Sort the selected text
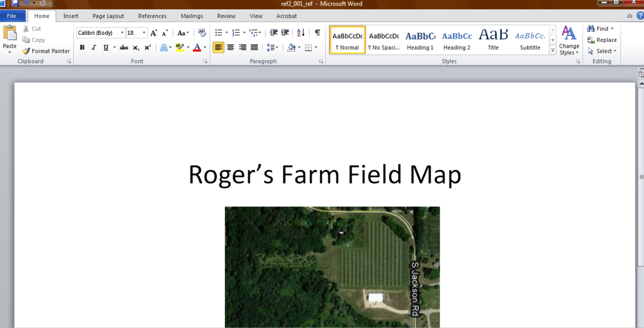The width and height of the screenshot is (644, 328). coord(300,32)
